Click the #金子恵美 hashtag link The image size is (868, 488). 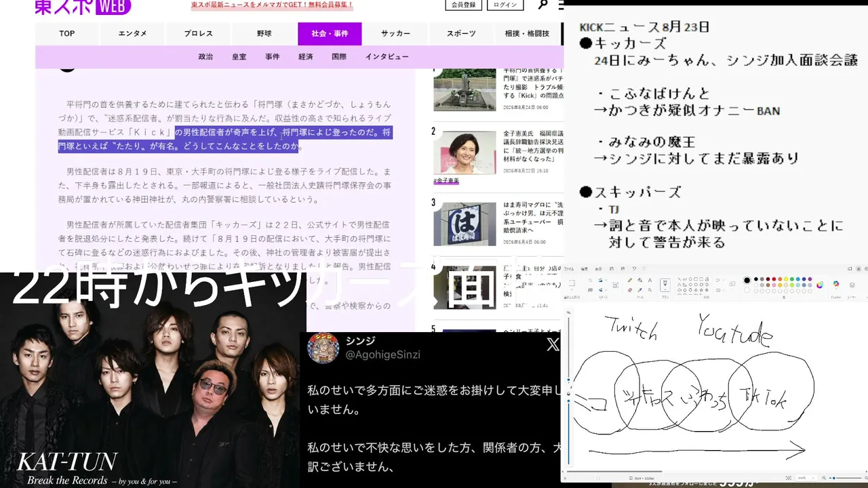tap(446, 181)
